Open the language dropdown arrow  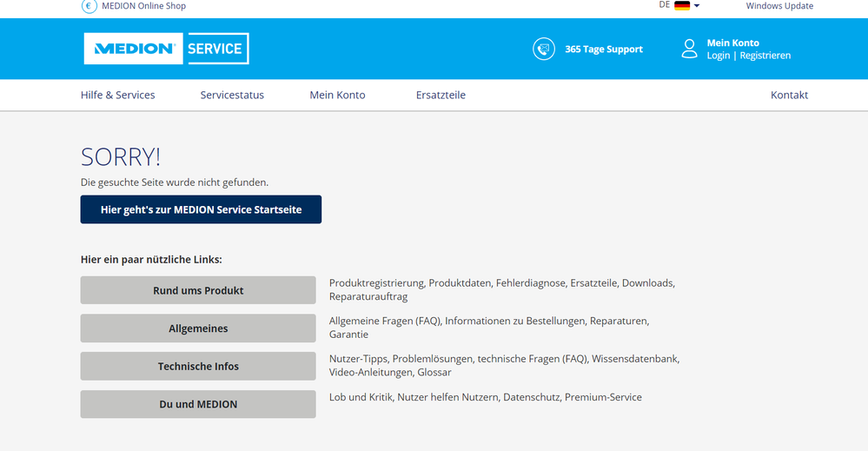click(x=697, y=6)
